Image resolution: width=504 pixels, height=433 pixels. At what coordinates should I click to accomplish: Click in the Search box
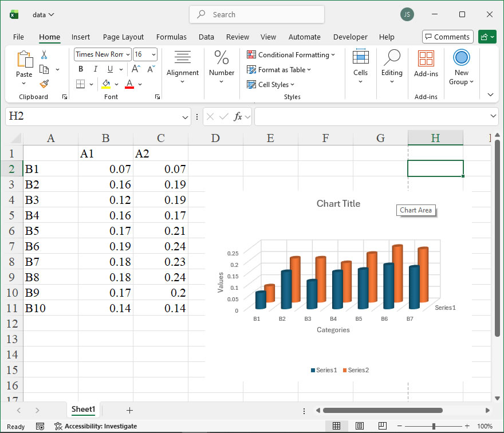(257, 15)
